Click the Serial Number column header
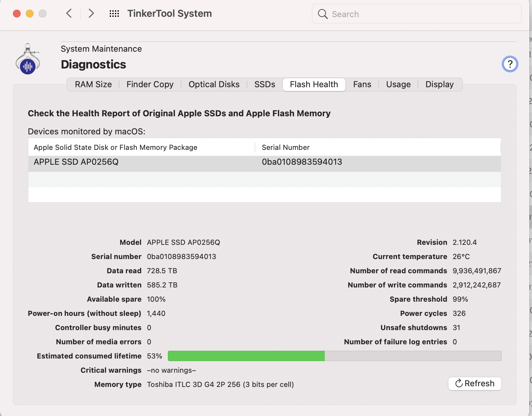The height and width of the screenshot is (416, 532). (x=378, y=147)
